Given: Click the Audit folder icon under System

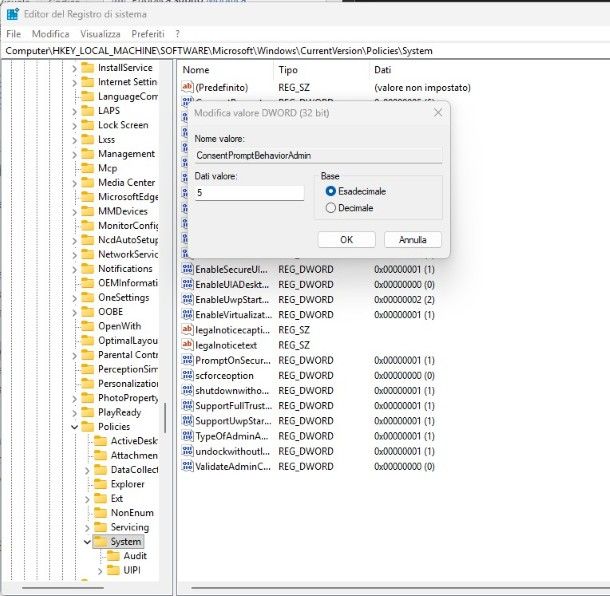Looking at the screenshot, I should pos(113,556).
